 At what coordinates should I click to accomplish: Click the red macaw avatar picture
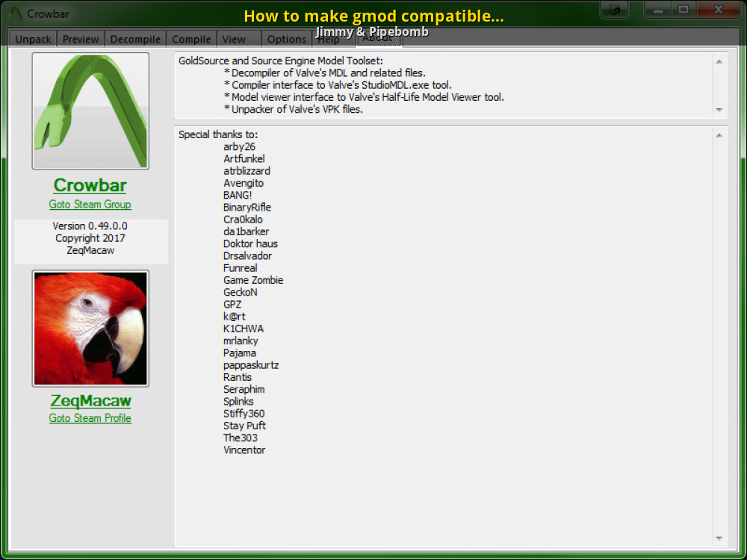pyautogui.click(x=90, y=329)
